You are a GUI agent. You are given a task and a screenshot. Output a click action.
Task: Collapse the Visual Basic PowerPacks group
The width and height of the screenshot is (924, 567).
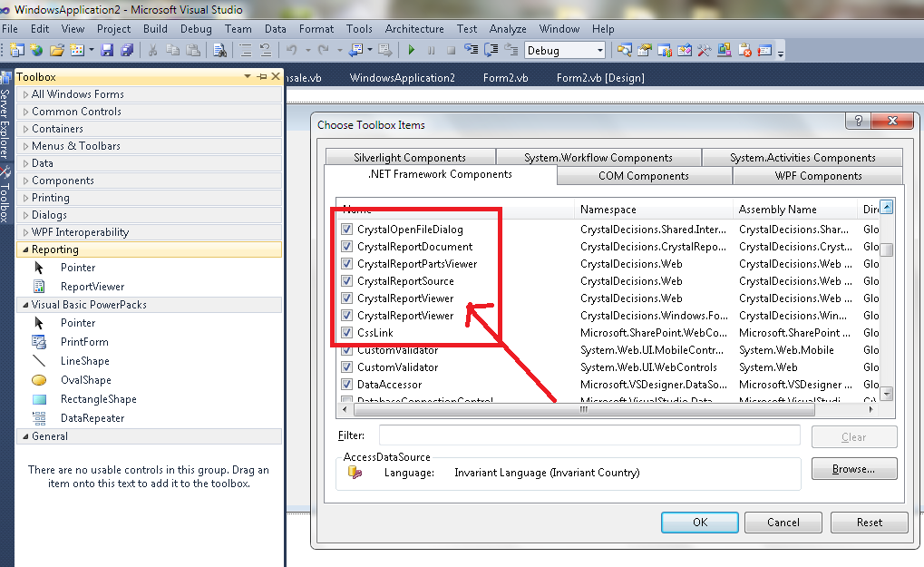[25, 305]
